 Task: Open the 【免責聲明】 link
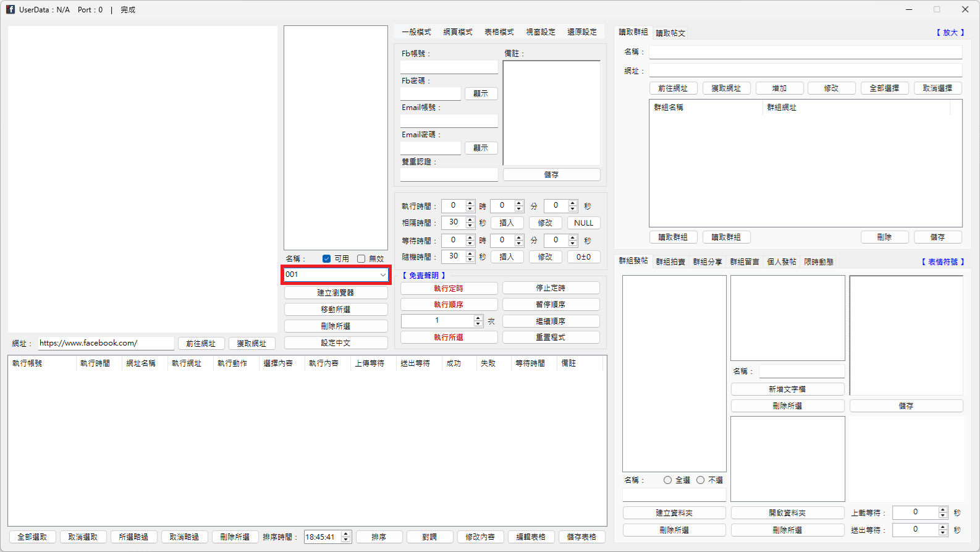[424, 276]
